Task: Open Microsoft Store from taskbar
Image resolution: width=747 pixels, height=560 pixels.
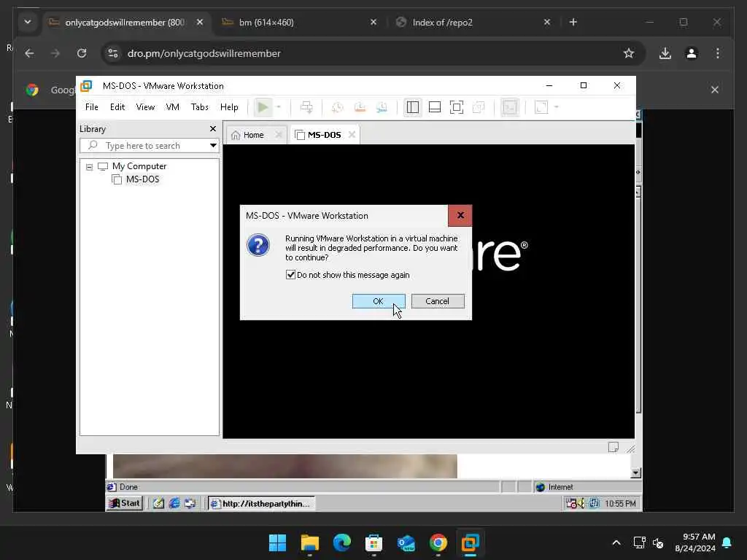Action: click(x=374, y=542)
